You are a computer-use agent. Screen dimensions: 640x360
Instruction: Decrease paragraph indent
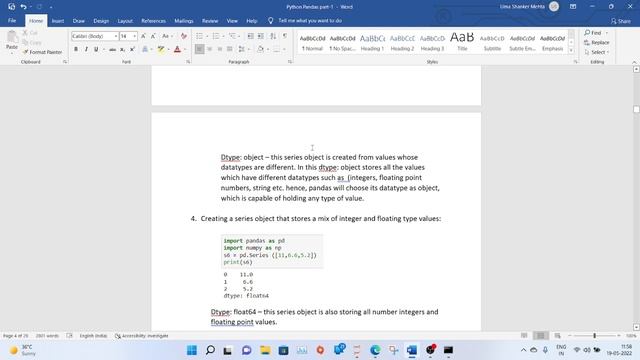pos(251,36)
